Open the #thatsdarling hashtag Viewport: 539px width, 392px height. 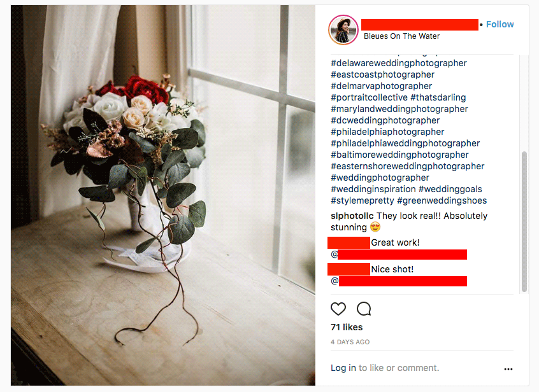438,97
